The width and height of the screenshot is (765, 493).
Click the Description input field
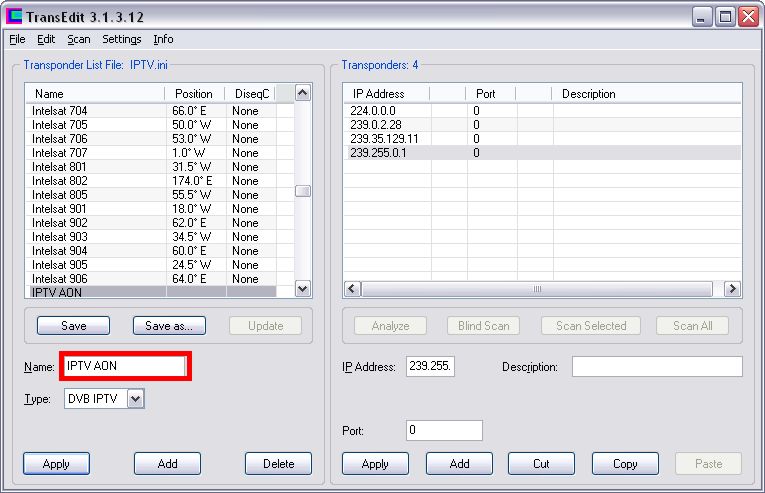click(x=657, y=367)
